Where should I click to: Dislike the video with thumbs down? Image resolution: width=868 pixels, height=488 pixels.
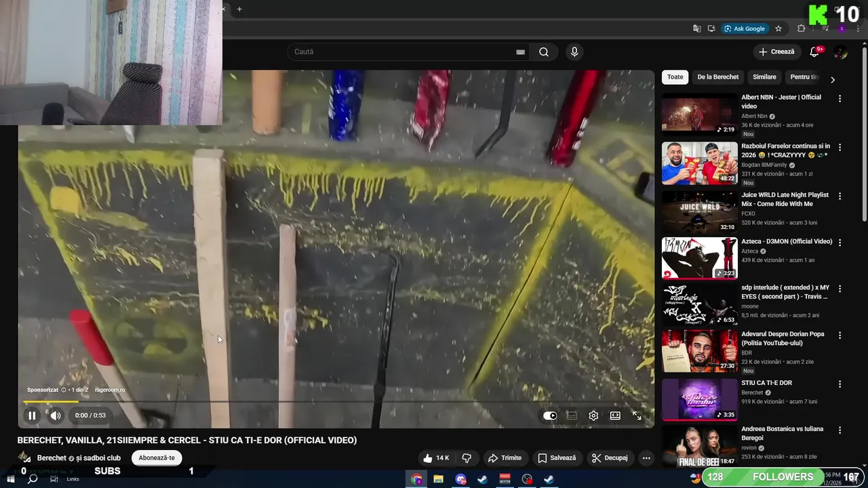tap(467, 458)
